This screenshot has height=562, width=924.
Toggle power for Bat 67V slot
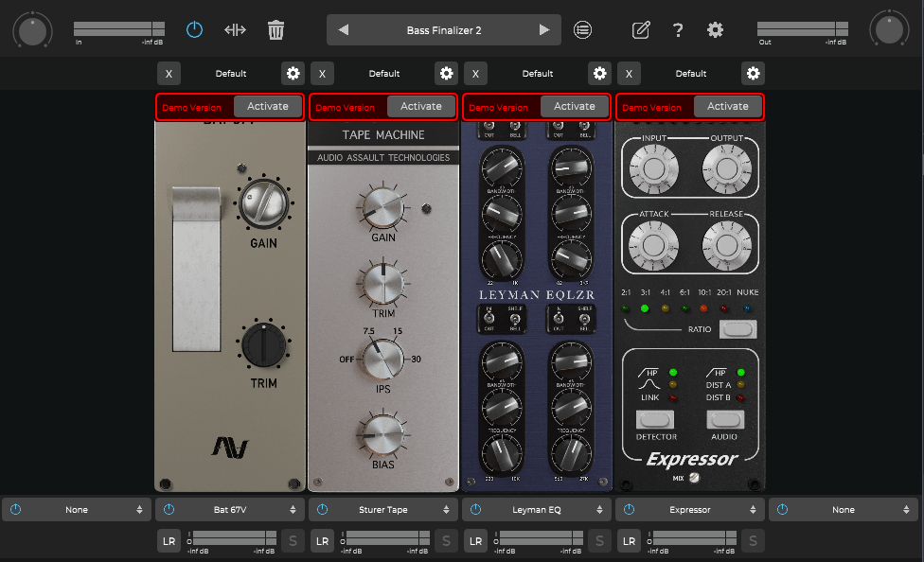click(169, 510)
